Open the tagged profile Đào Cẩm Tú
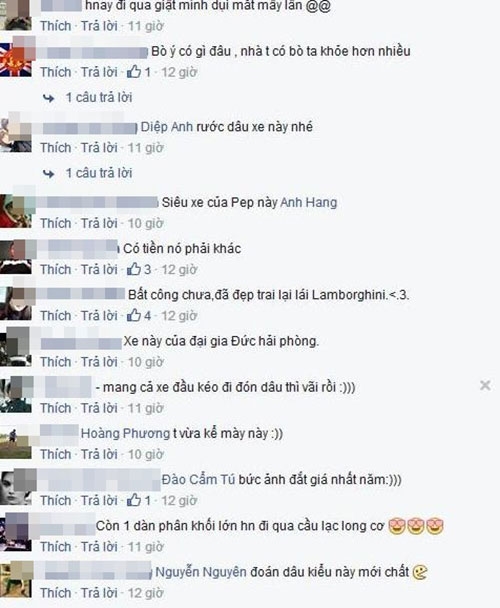The image size is (500, 608). coord(198,480)
